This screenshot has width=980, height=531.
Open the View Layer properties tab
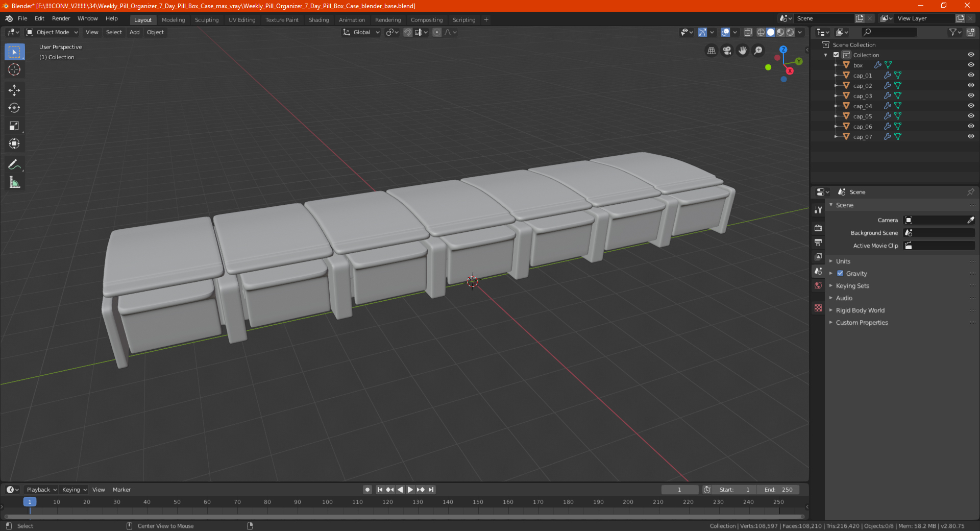coord(818,256)
